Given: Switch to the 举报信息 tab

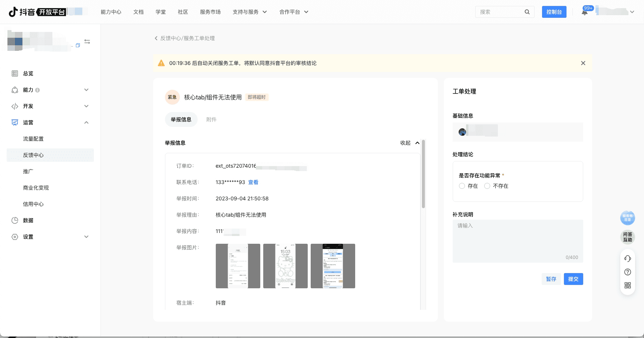Looking at the screenshot, I should tap(181, 119).
